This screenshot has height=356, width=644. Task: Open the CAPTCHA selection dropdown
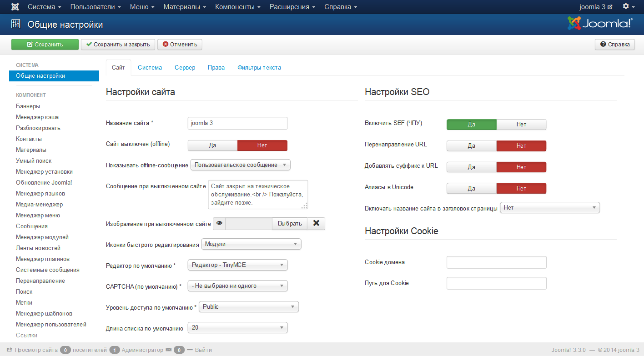(x=237, y=286)
